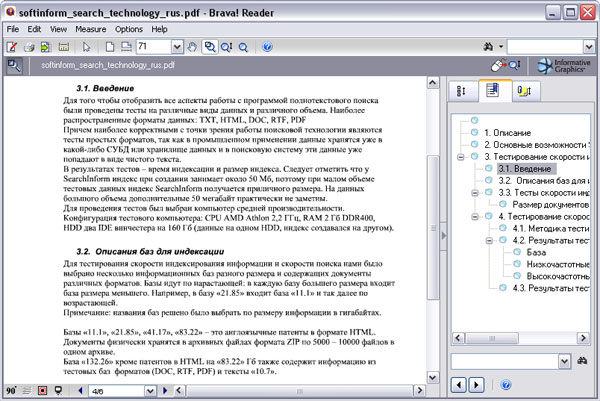Select bookmark 'Высокочастотны'
The image size is (600, 401).
coord(558,276)
